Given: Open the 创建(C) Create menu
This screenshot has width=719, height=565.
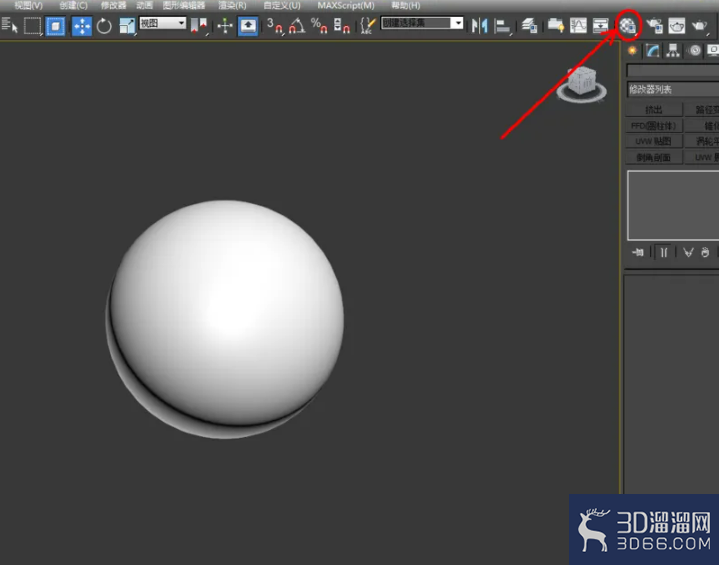Looking at the screenshot, I should click(73, 6).
